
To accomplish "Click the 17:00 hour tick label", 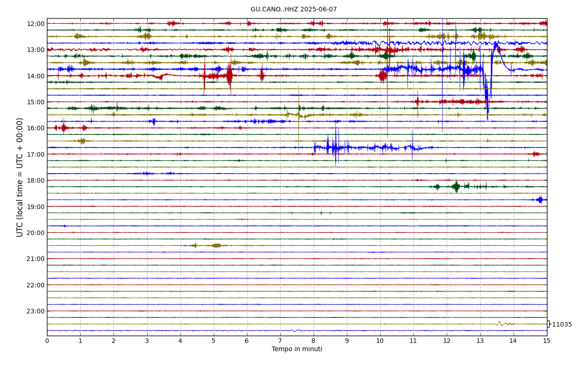I will click(x=36, y=154).
